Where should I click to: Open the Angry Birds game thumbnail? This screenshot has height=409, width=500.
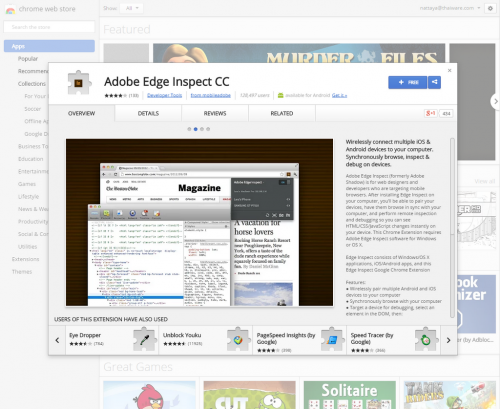149,395
